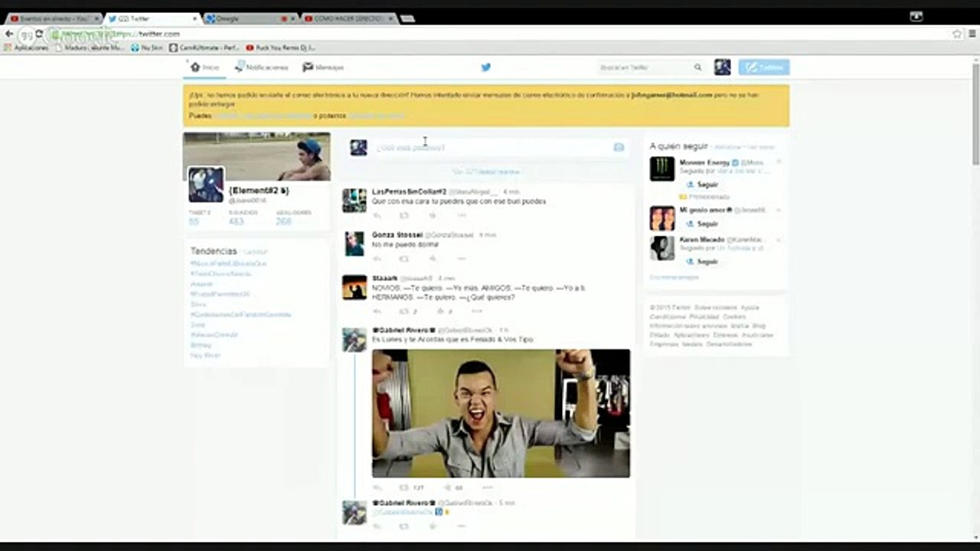This screenshot has height=551, width=980.
Task: Click the browser reload icon
Action: 39,34
